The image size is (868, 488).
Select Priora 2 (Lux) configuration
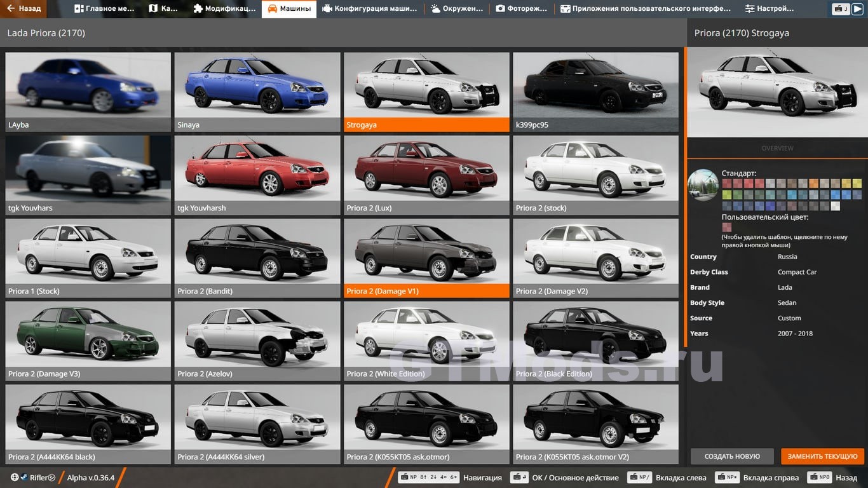point(426,175)
